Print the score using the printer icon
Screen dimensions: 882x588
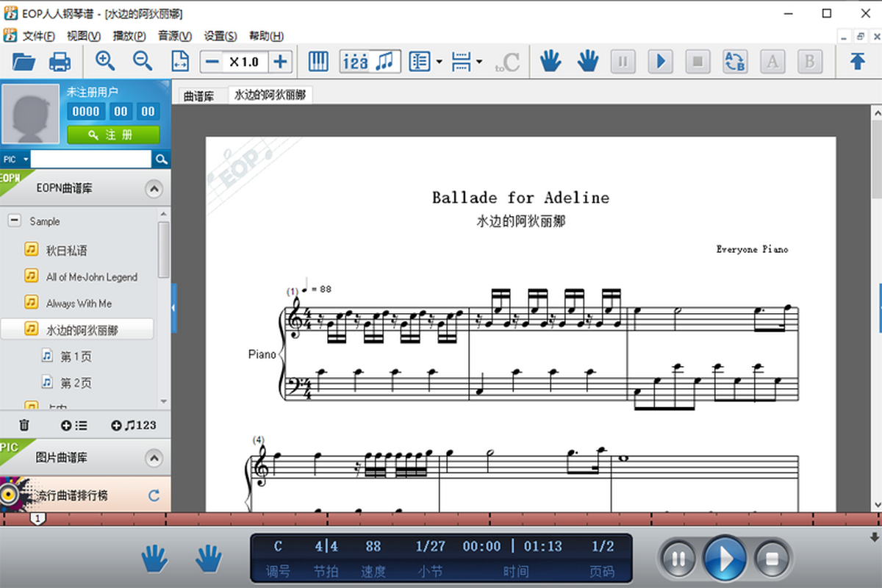point(60,62)
